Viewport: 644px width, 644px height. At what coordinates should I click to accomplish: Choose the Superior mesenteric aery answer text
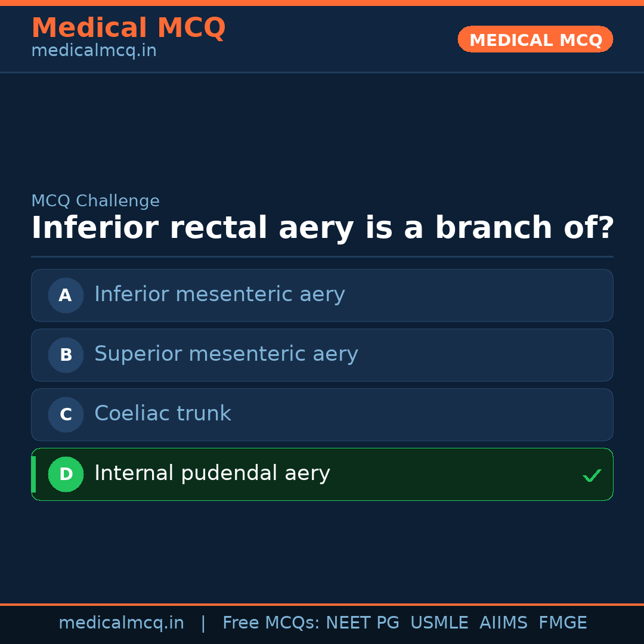tap(226, 354)
